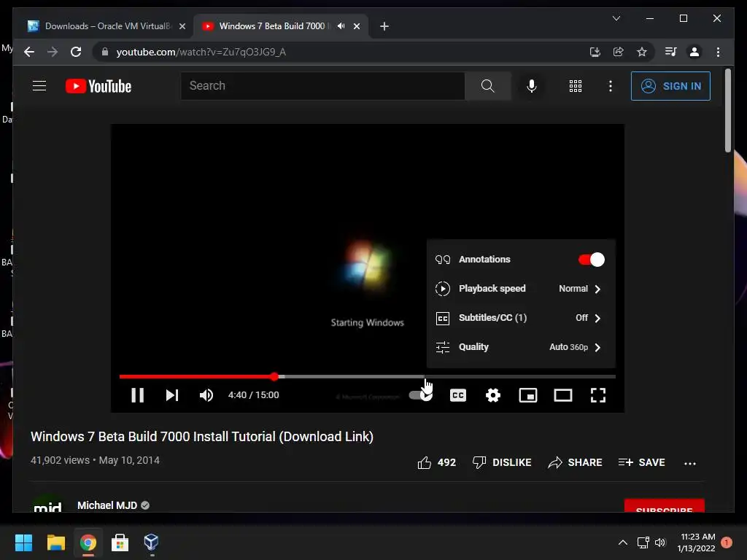Turn on closed captions CC button
The width and height of the screenshot is (747, 560).
click(458, 395)
